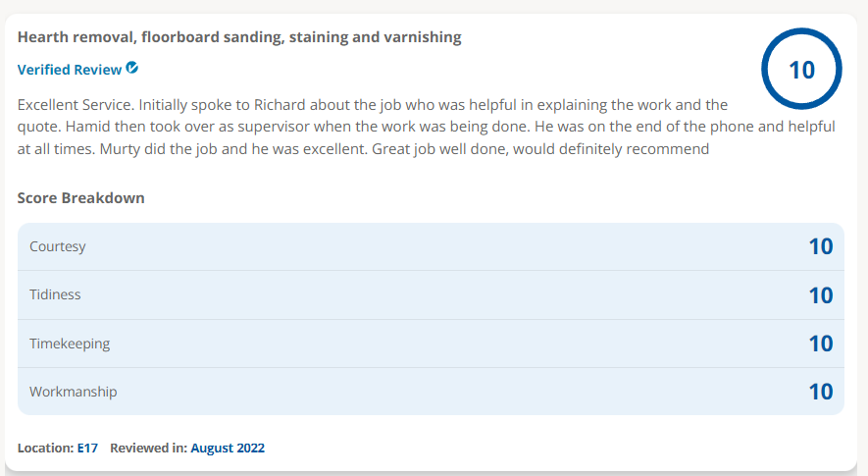This screenshot has width=868, height=476.
Task: Click the Timekeeping score value 10
Action: (x=820, y=344)
